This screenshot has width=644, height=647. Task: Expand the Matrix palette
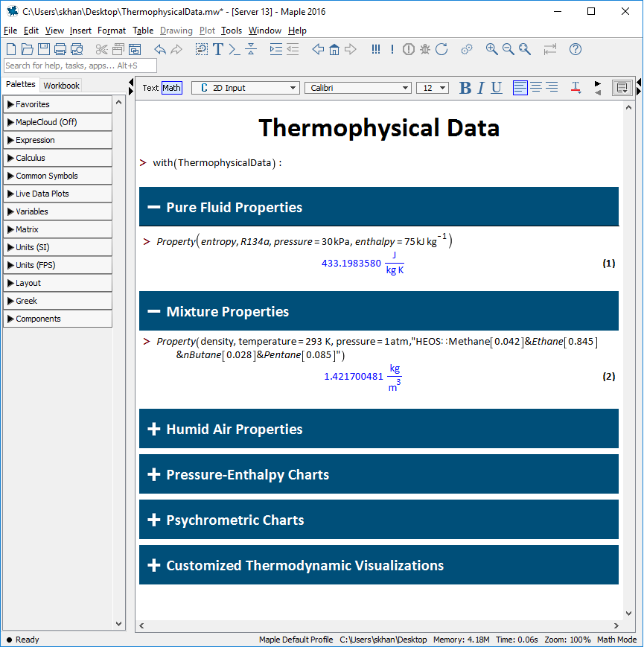click(57, 229)
